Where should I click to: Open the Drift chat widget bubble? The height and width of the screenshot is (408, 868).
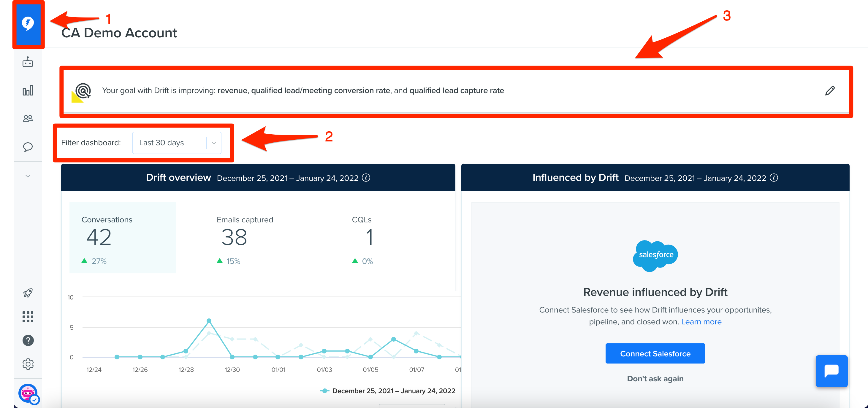[831, 371]
